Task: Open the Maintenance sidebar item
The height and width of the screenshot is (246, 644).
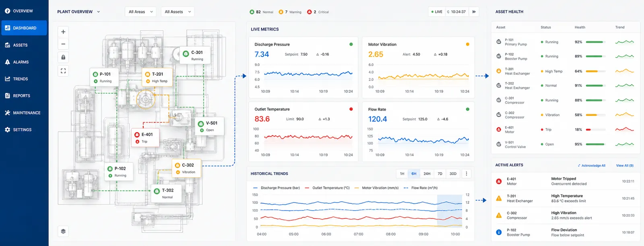Action: [24, 113]
